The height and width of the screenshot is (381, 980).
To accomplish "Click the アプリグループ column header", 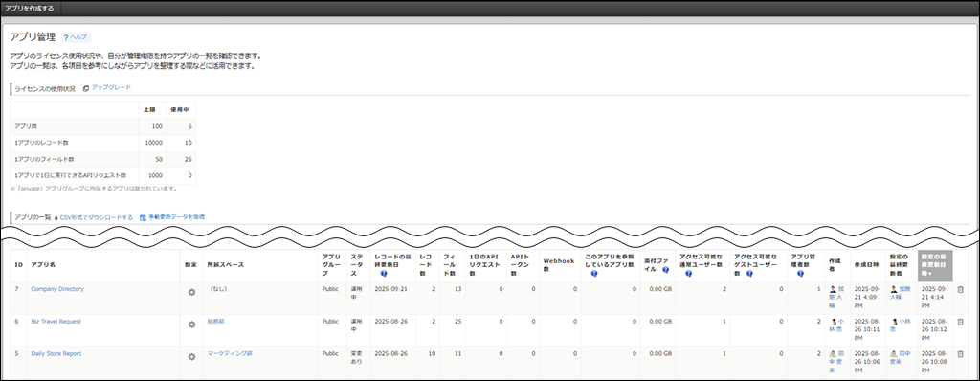I will tap(332, 264).
